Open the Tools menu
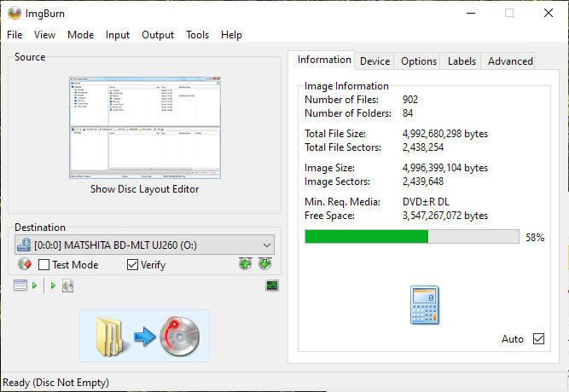The image size is (569, 392). (x=197, y=35)
